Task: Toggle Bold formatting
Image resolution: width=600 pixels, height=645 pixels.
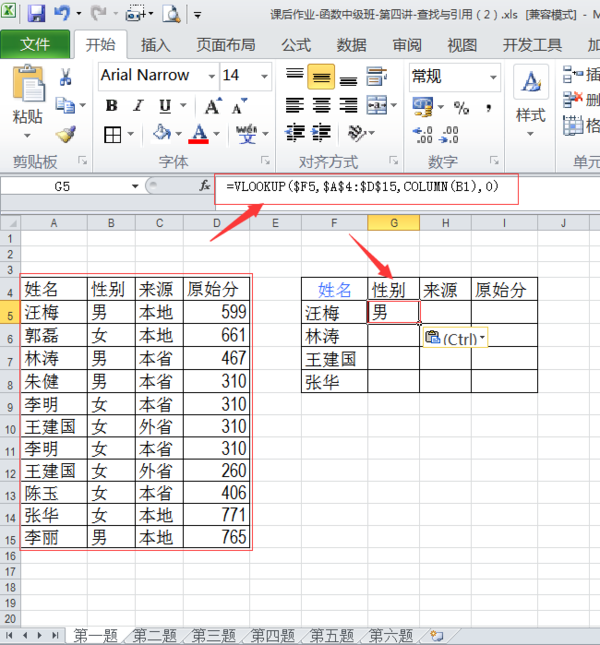Action: [111, 106]
